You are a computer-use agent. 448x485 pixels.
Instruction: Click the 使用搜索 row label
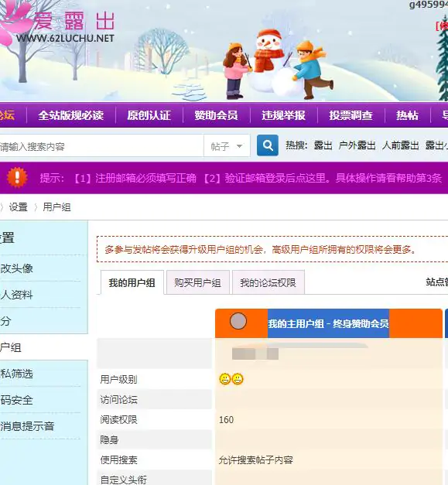coord(118,459)
